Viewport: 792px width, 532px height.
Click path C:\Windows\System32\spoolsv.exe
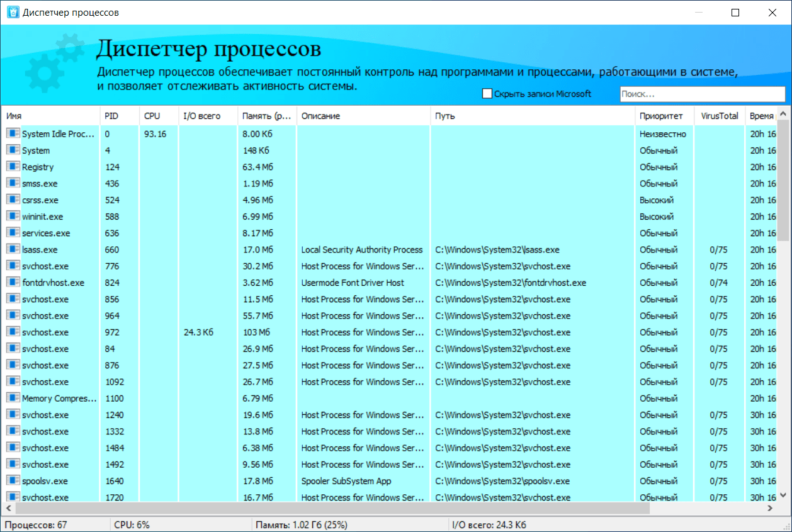click(x=502, y=481)
